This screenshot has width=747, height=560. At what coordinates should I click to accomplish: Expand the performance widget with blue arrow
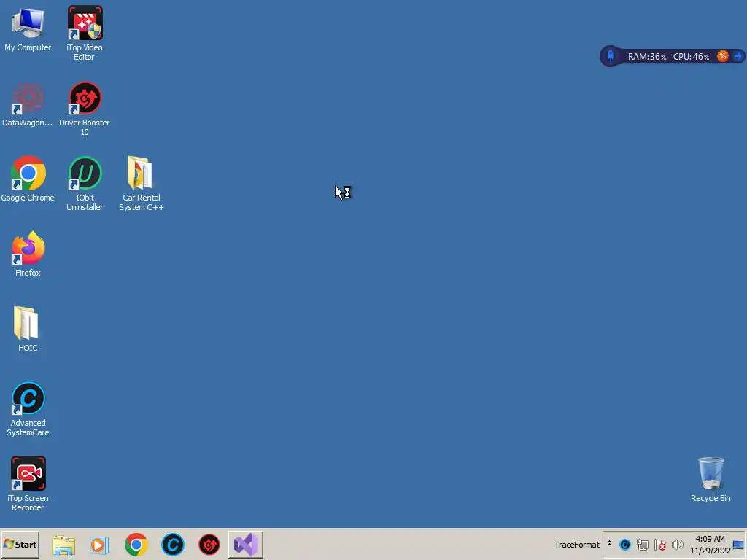coord(738,56)
